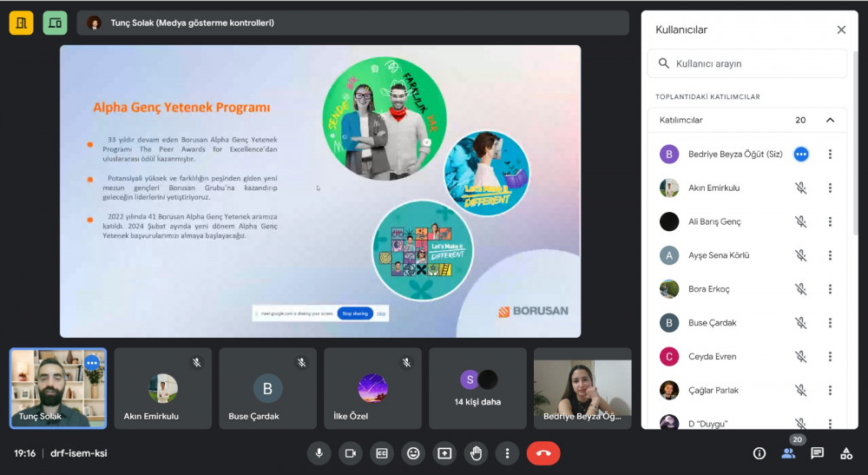Click the shared Borusan presentation slide

click(320, 192)
